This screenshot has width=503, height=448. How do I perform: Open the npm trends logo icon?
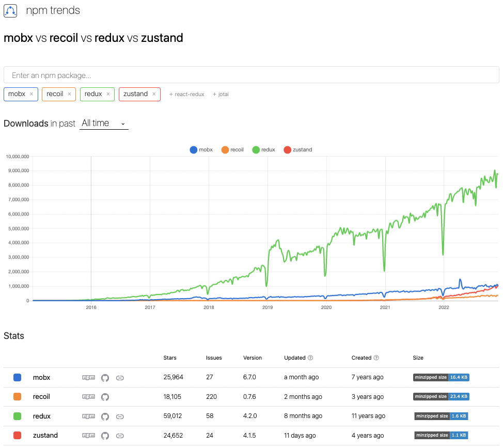click(x=10, y=11)
